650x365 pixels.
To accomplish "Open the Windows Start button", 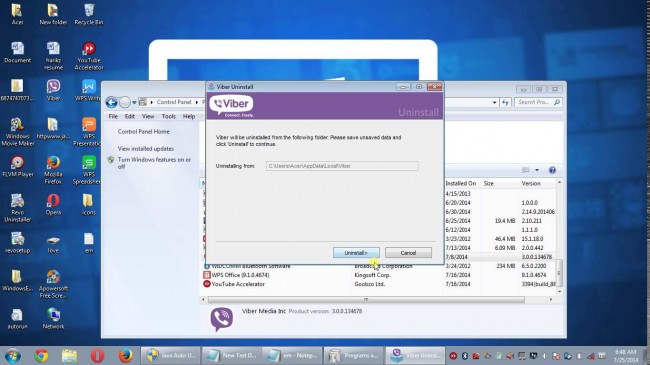I will (x=12, y=355).
